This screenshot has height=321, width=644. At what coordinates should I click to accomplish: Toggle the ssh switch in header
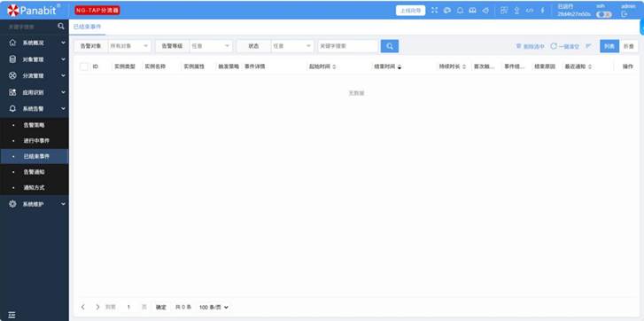[x=604, y=14]
